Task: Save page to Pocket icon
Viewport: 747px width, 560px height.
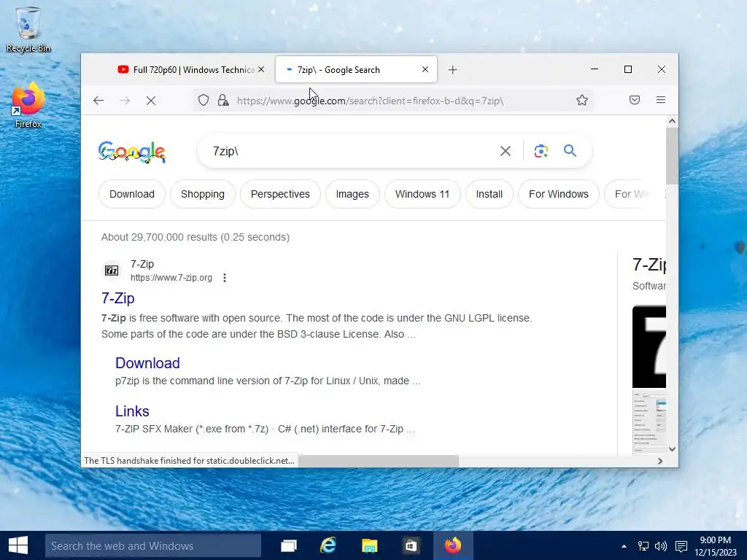Action: [635, 100]
